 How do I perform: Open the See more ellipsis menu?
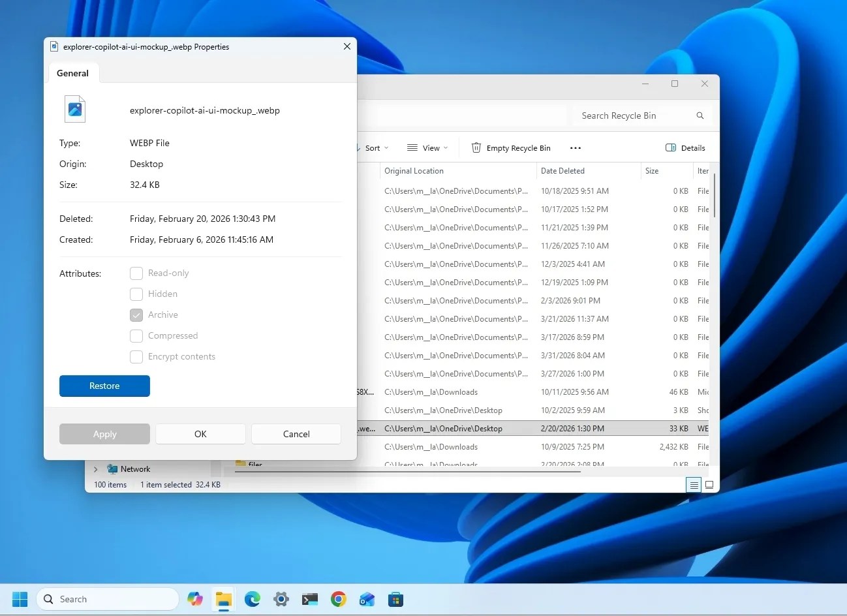tap(576, 148)
